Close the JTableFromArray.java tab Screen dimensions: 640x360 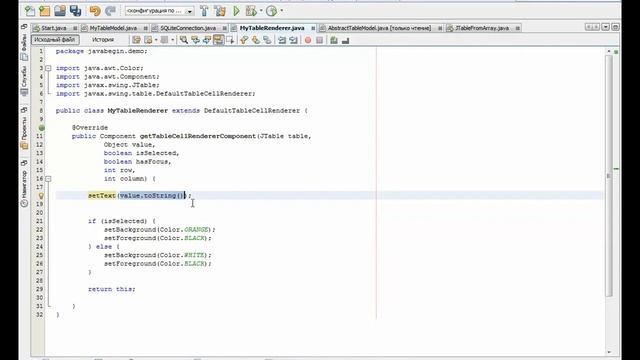pyautogui.click(x=518, y=28)
